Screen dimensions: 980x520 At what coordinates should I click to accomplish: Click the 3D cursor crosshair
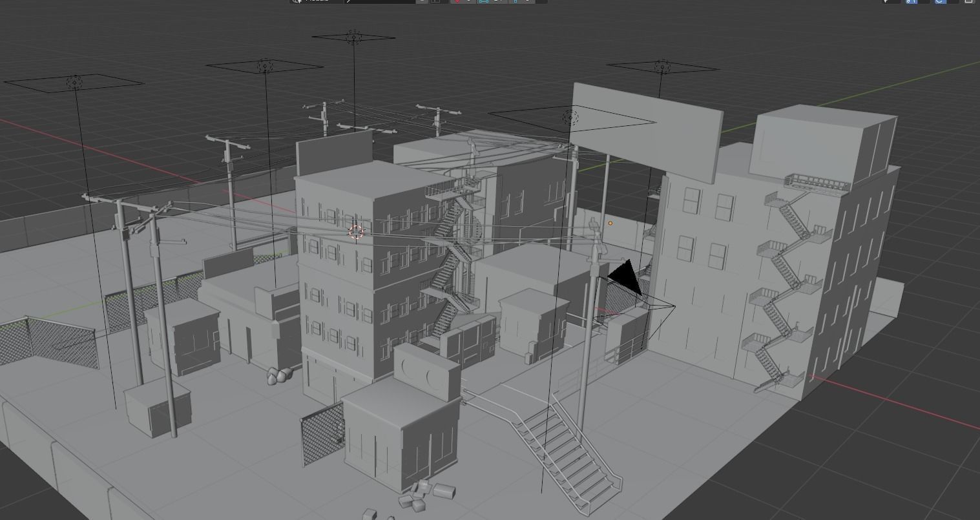coord(356,233)
